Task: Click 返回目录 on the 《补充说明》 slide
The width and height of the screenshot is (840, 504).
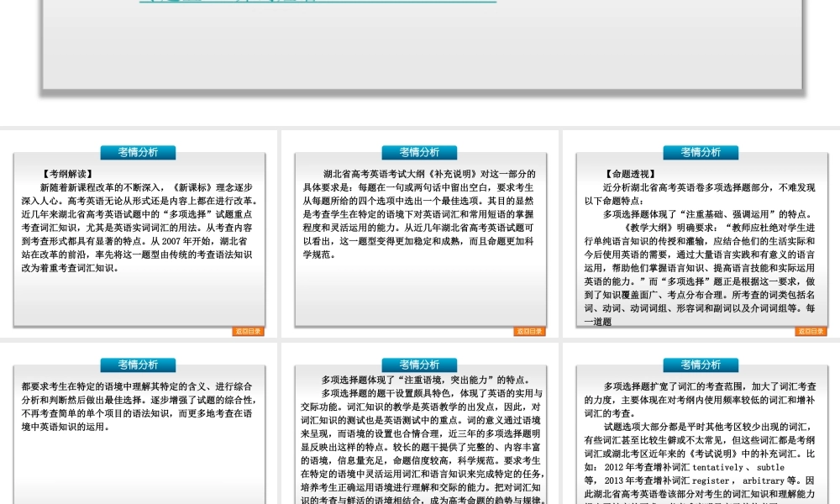Action: (529, 332)
